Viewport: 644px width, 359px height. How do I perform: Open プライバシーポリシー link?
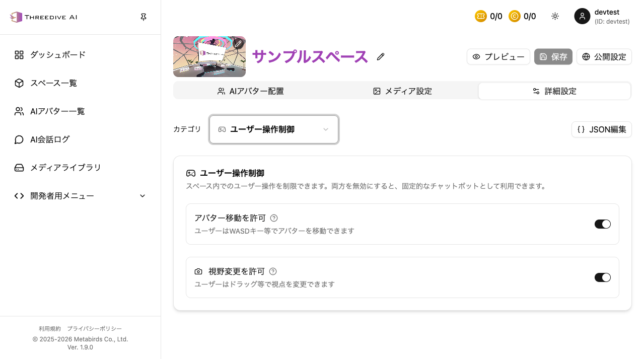click(x=94, y=329)
